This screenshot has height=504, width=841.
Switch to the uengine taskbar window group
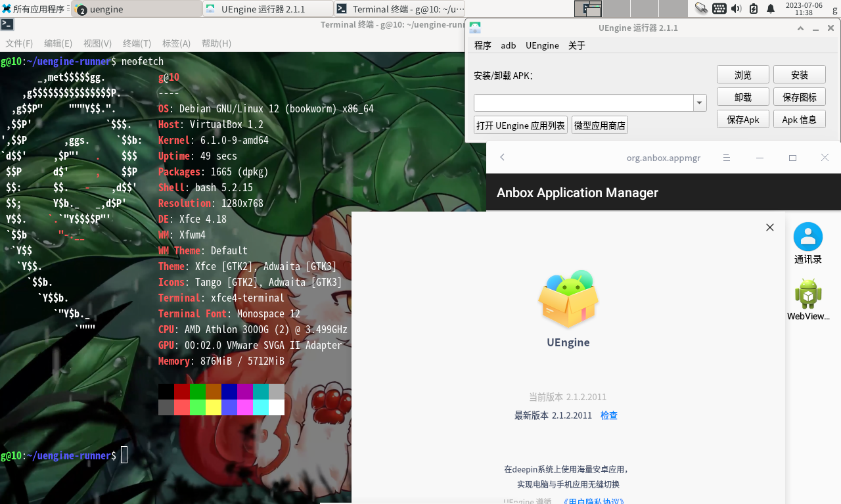[x=136, y=9]
